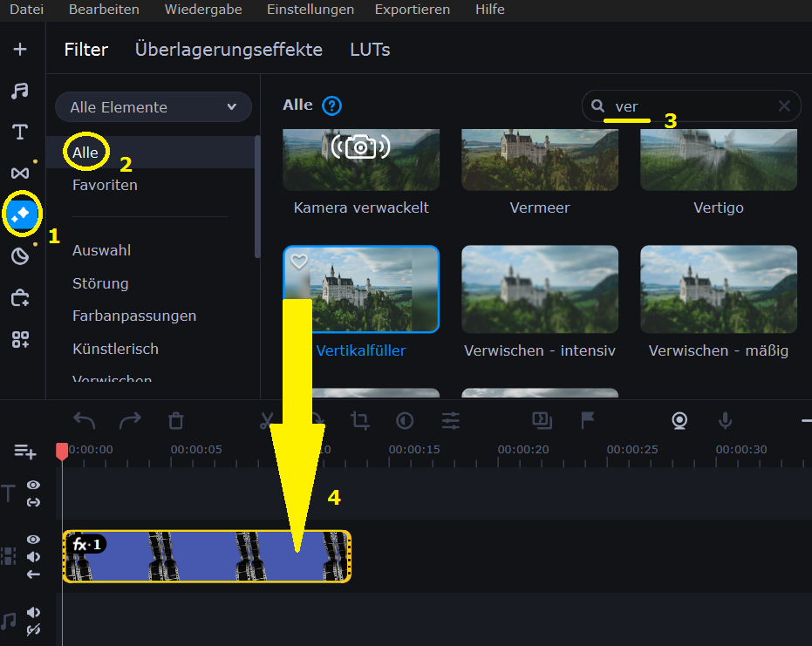Screen dimensions: 812x646
Task: Select the crop tool icon
Action: [x=360, y=420]
